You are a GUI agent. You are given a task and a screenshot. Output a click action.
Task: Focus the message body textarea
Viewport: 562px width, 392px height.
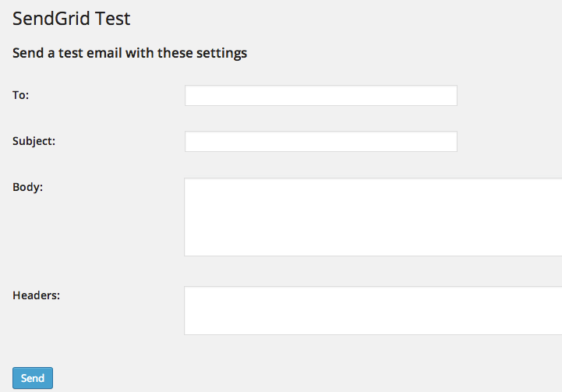[373, 217]
